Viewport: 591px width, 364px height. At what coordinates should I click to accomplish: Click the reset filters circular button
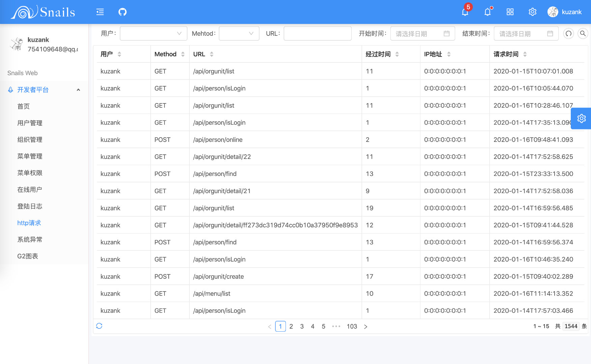coord(569,33)
